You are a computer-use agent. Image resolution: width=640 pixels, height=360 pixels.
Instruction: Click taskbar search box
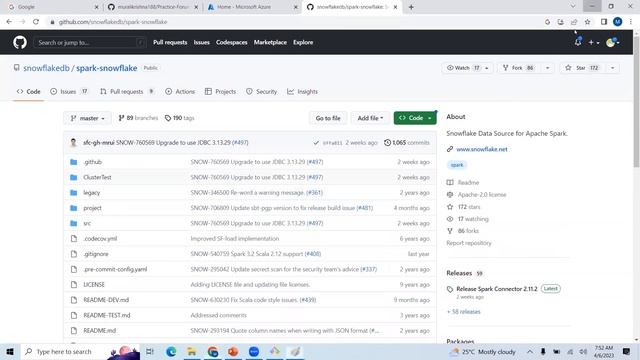[80, 351]
